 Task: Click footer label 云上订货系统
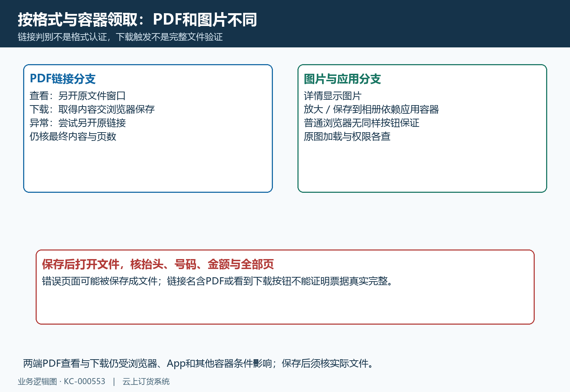point(146,382)
